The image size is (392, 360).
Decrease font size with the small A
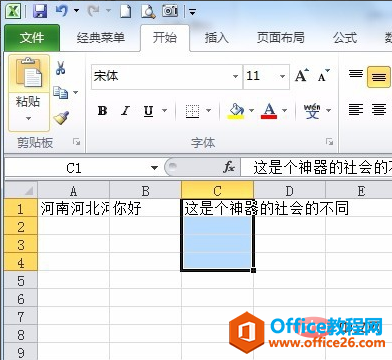[323, 76]
